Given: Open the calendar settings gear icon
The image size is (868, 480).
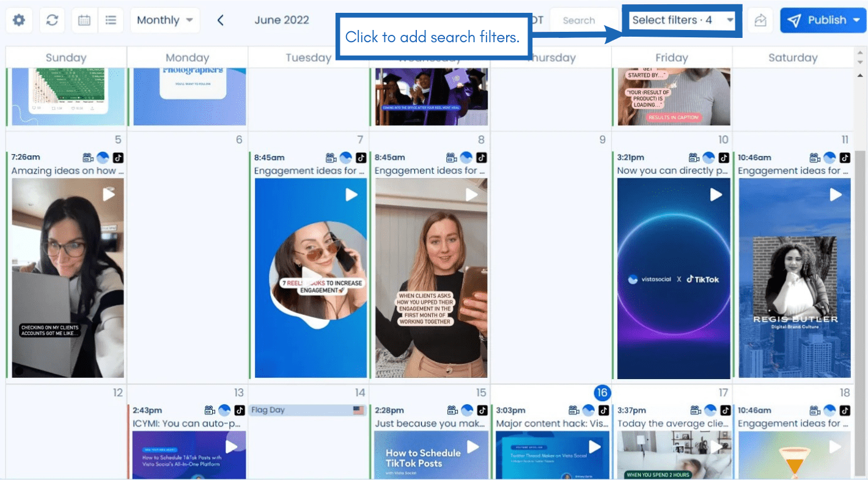Looking at the screenshot, I should 18,20.
